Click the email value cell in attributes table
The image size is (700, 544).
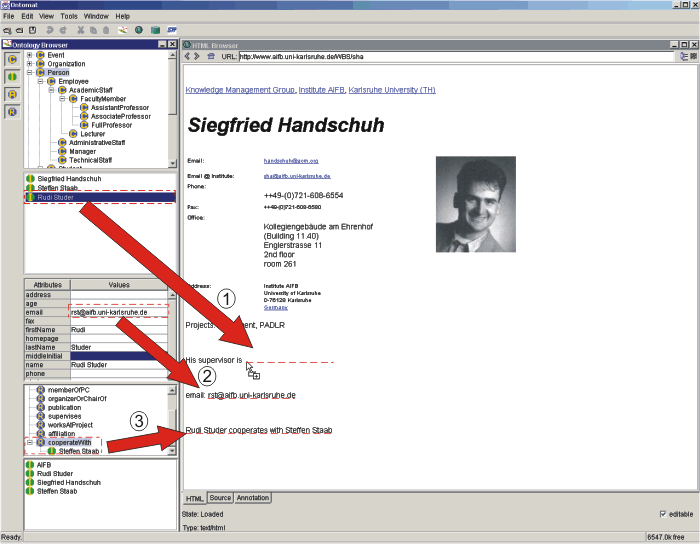[x=119, y=312]
